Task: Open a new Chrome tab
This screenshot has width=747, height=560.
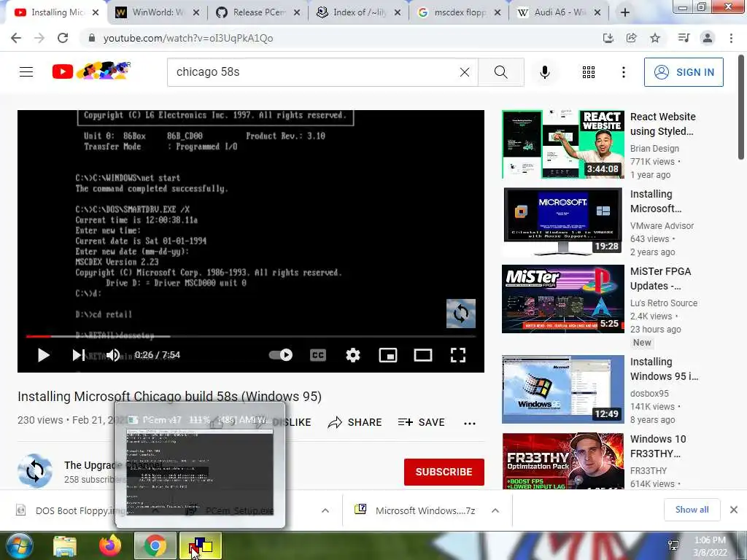Action: click(x=625, y=12)
